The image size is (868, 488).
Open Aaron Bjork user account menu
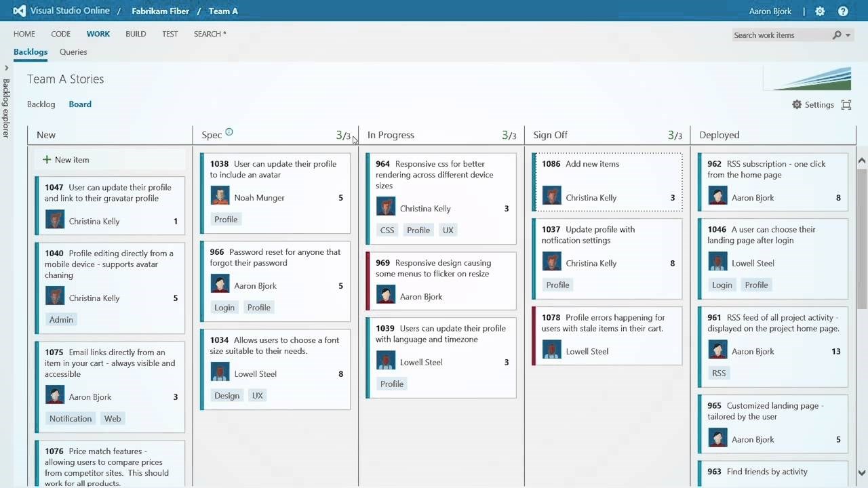click(x=772, y=12)
